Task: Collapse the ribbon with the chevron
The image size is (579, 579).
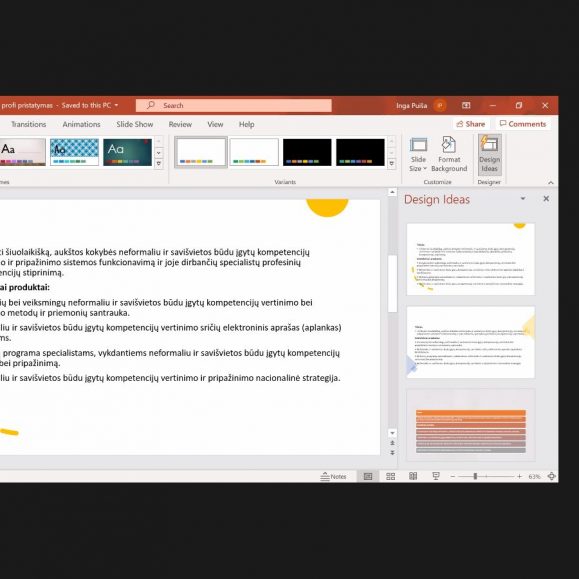Action: (x=551, y=182)
